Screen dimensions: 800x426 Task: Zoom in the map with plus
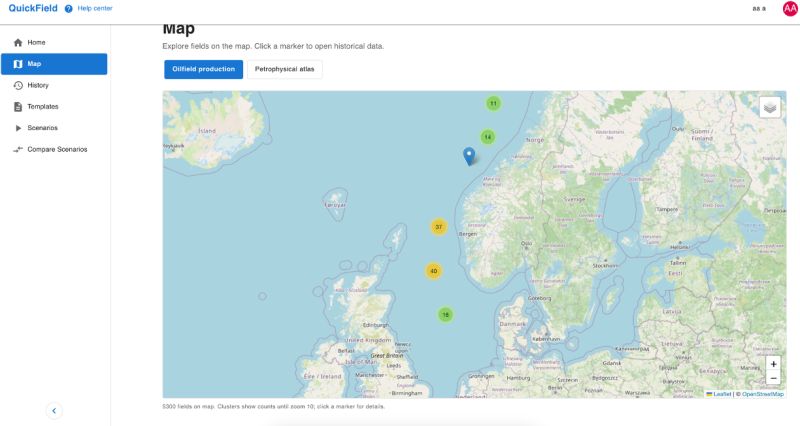[773, 364]
